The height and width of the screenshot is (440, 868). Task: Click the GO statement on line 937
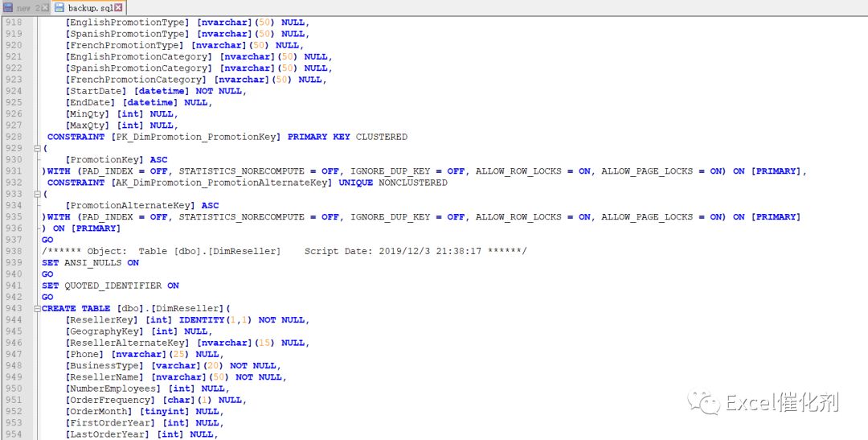click(x=47, y=240)
